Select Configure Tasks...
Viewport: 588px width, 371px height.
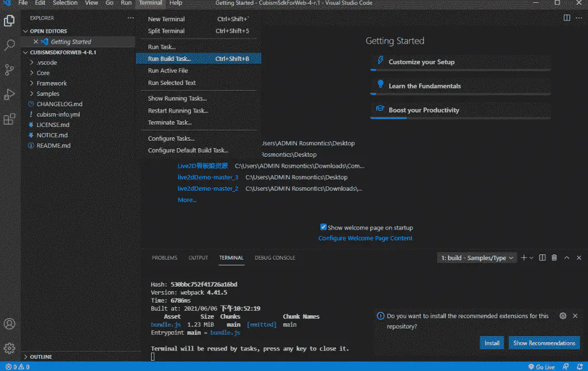[198, 138]
